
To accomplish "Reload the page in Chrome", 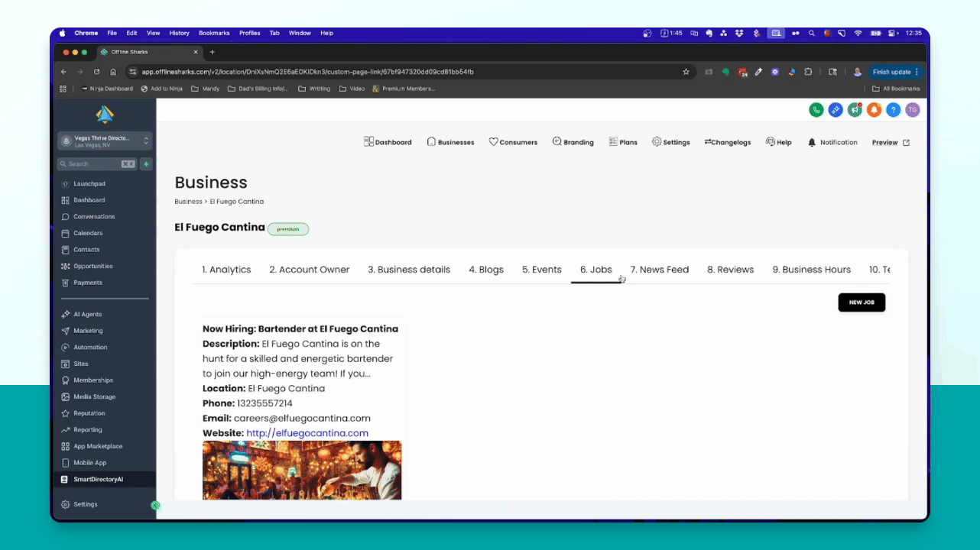I will 96,72.
